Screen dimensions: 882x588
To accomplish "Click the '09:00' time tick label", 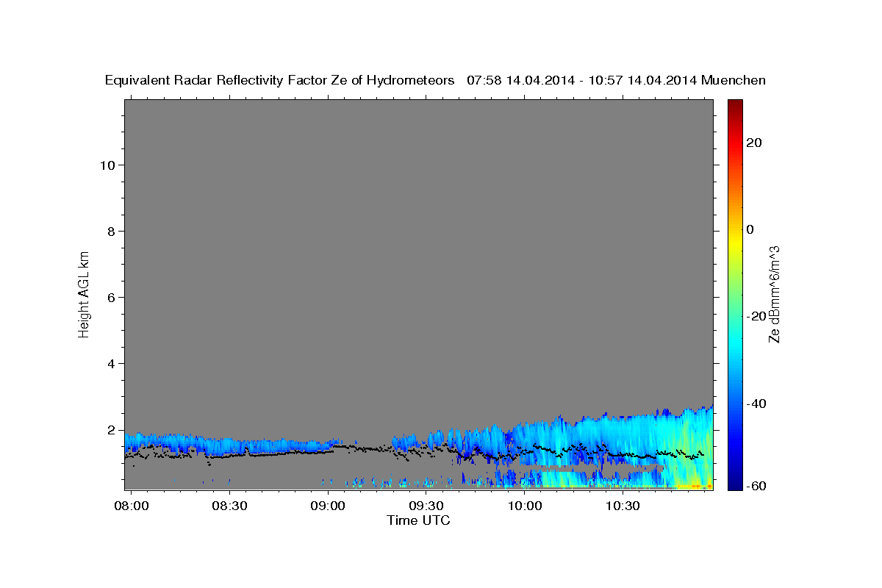I will pos(328,506).
